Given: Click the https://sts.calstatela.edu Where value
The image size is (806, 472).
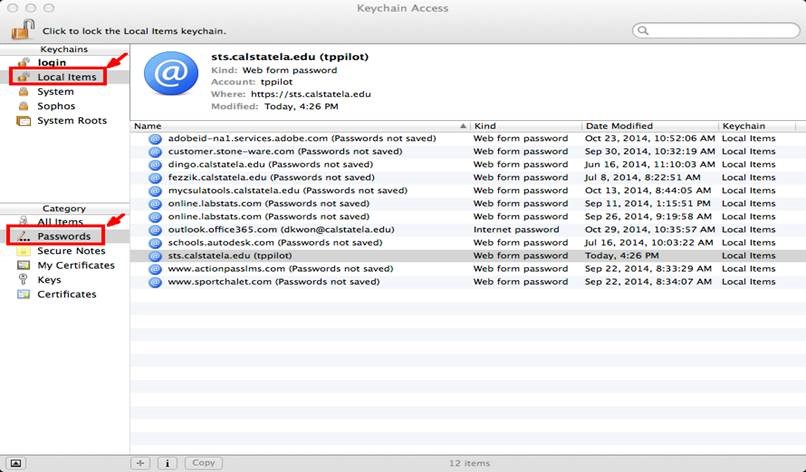Looking at the screenshot, I should [x=311, y=94].
